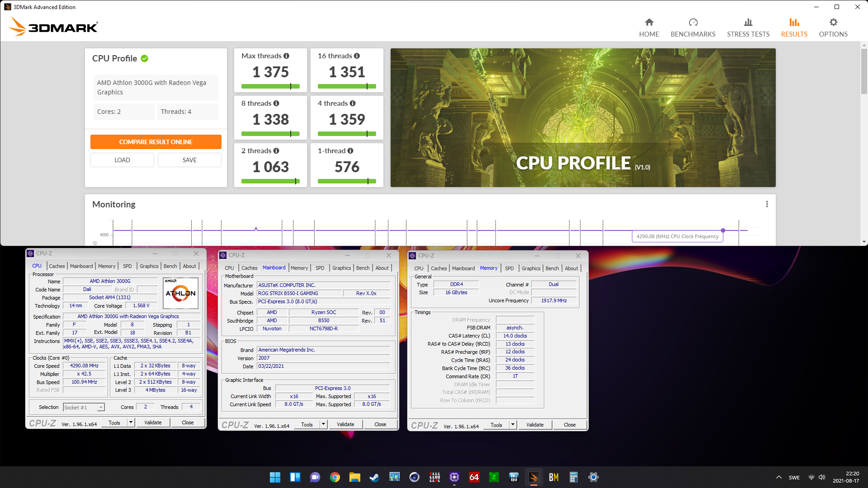Open the Home section icon in 3DMark
This screenshot has height=488, width=868.
pos(649,22)
